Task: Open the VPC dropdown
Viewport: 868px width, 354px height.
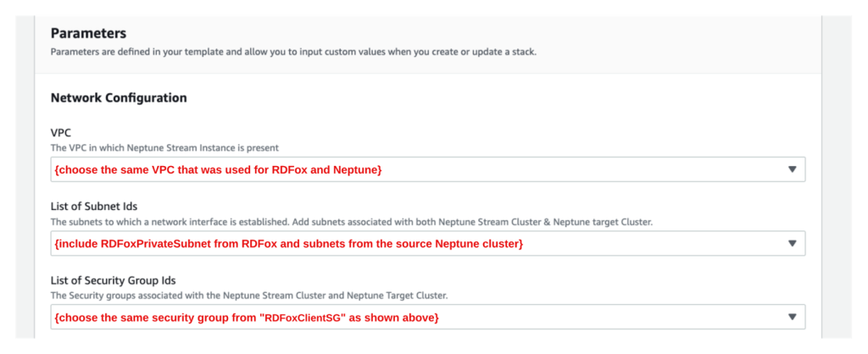Action: pos(428,170)
